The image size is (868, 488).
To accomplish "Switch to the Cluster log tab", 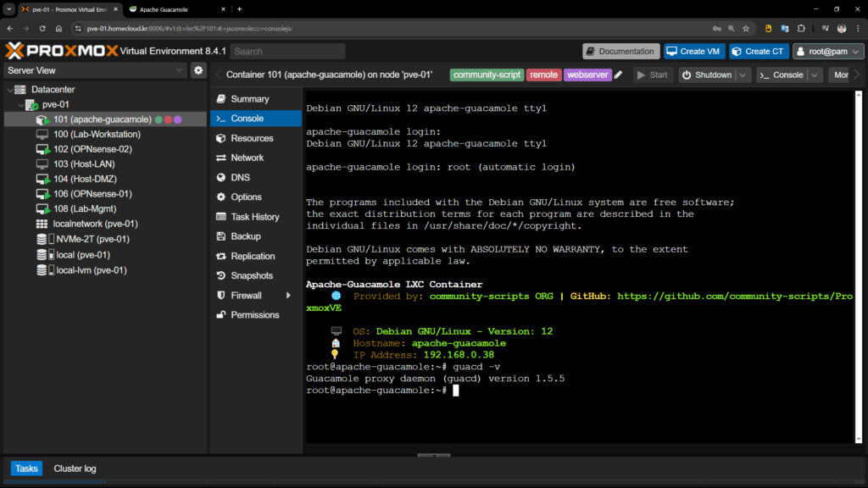I will coord(75,469).
